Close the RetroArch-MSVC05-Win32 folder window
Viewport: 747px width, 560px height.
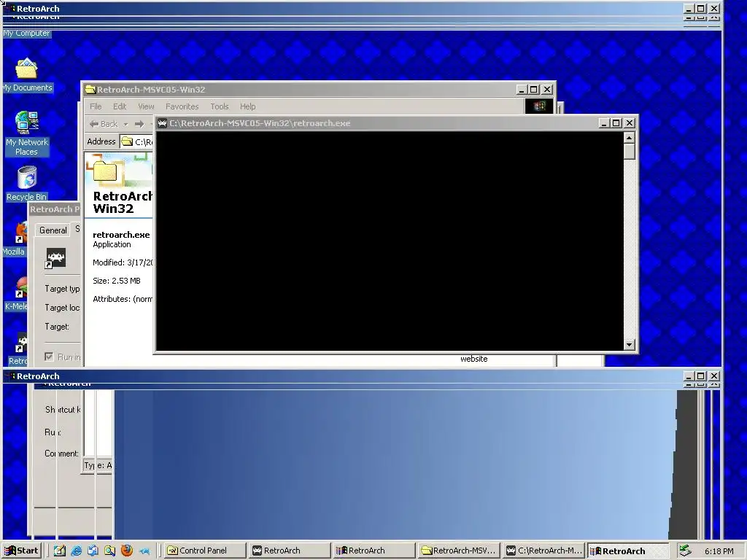[x=547, y=90]
